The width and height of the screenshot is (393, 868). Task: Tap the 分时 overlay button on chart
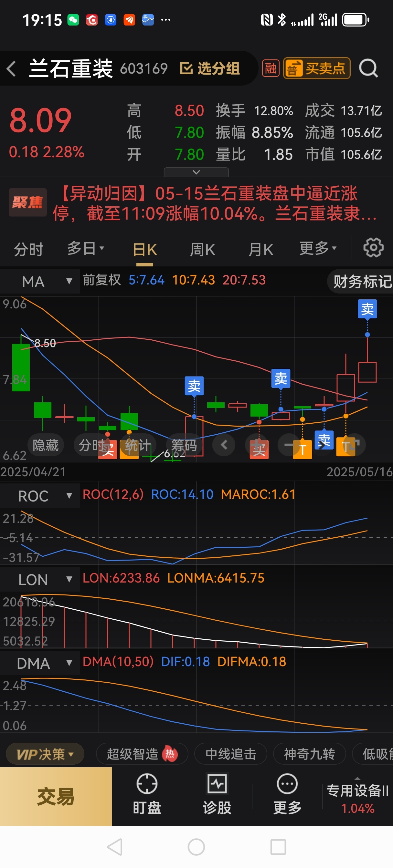(x=92, y=445)
